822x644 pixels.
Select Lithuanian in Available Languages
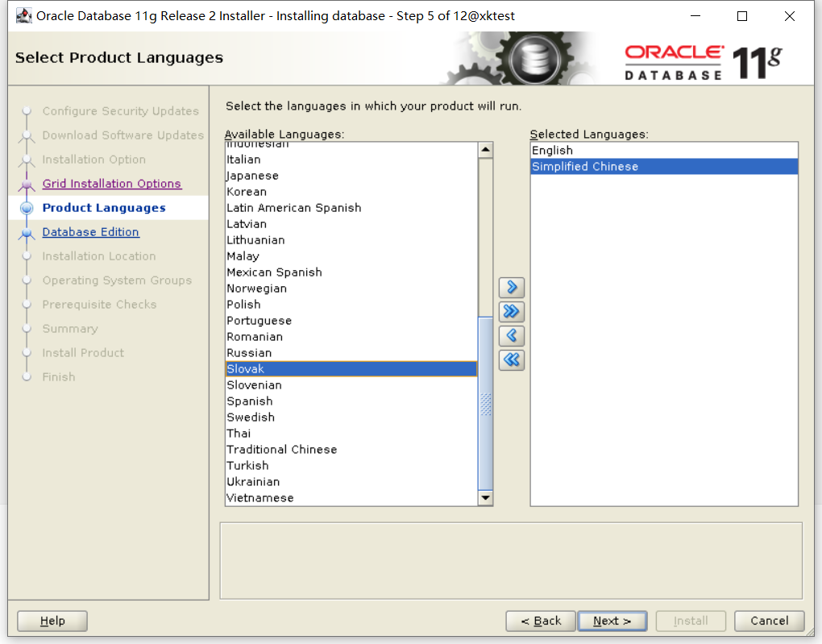click(x=351, y=240)
